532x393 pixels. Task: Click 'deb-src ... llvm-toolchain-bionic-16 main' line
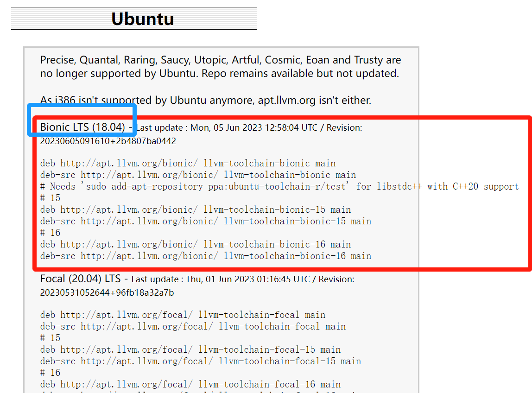point(206,256)
